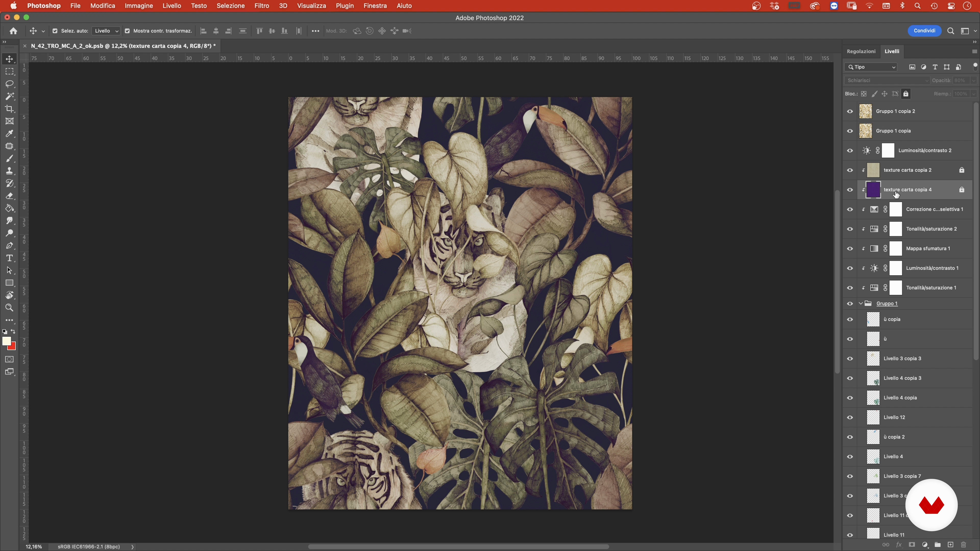Select the Rectangle shape tool
The width and height of the screenshot is (980, 551).
9,283
